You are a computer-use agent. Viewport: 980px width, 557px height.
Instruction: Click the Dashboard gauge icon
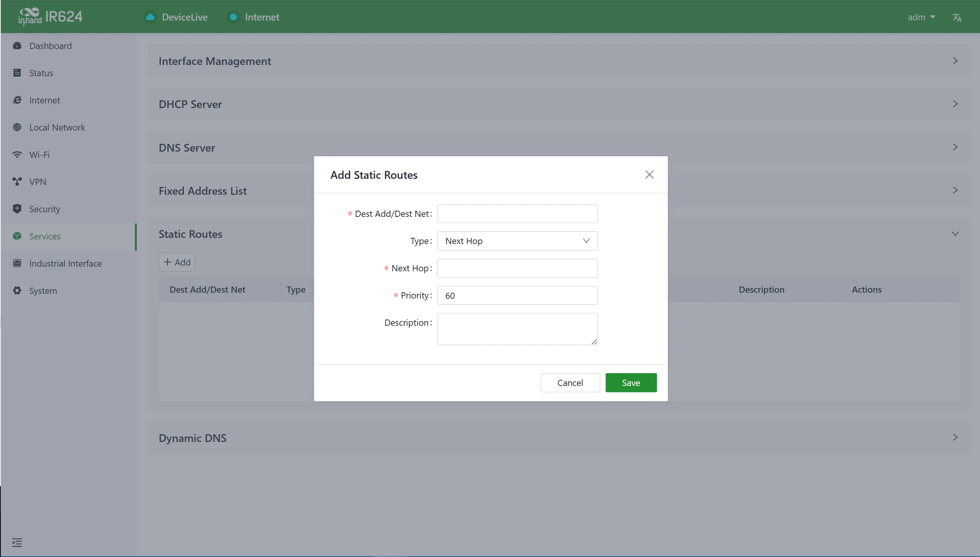[17, 46]
